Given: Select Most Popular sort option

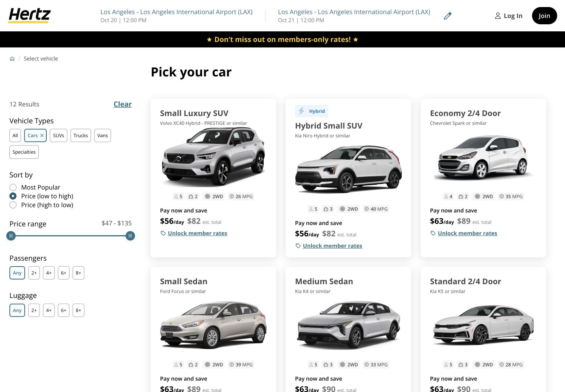Looking at the screenshot, I should click(x=13, y=187).
